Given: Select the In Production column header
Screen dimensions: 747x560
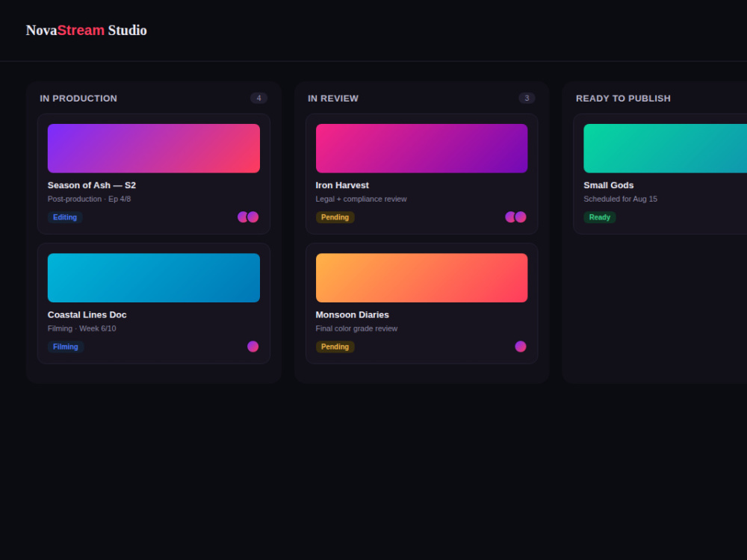Looking at the screenshot, I should tap(78, 99).
